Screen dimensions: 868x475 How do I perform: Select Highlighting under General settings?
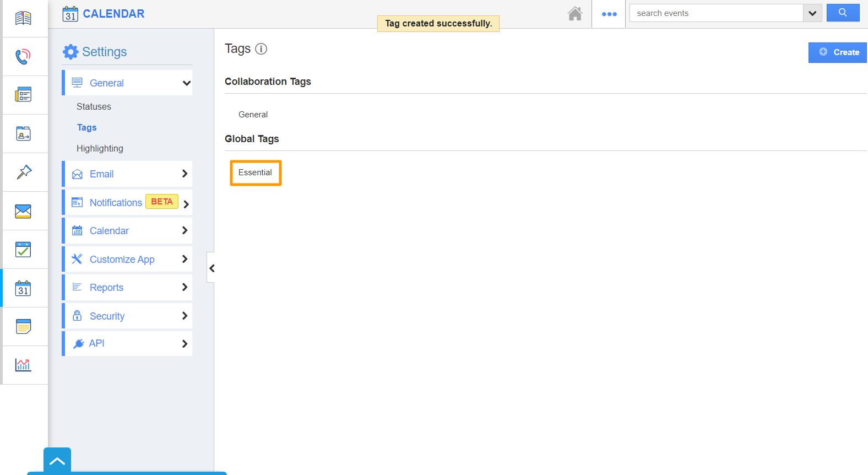(x=100, y=148)
